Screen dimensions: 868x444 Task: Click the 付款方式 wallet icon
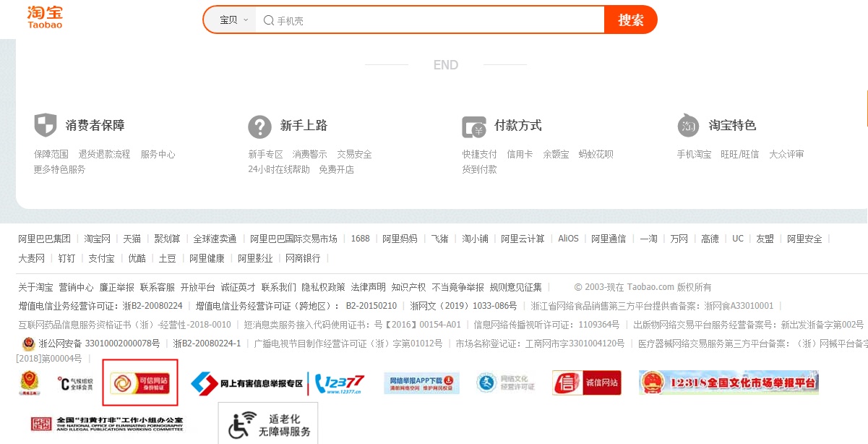(474, 127)
